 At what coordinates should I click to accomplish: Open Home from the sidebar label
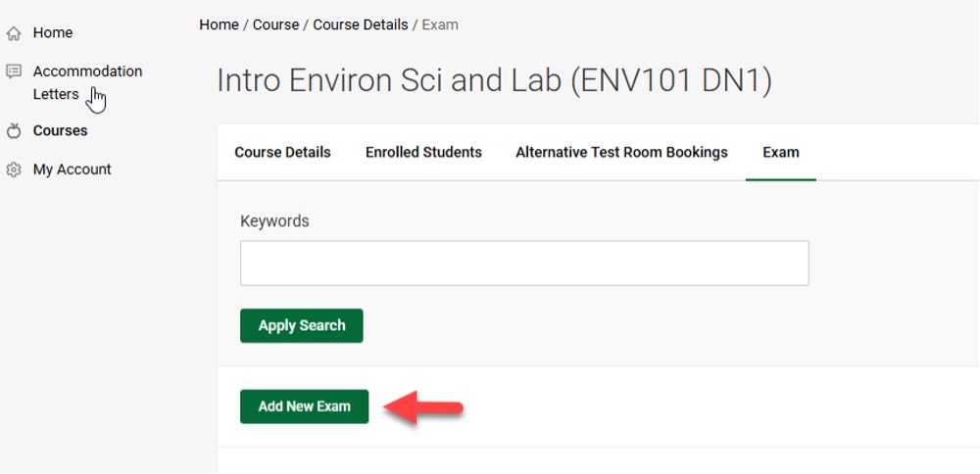(x=53, y=33)
